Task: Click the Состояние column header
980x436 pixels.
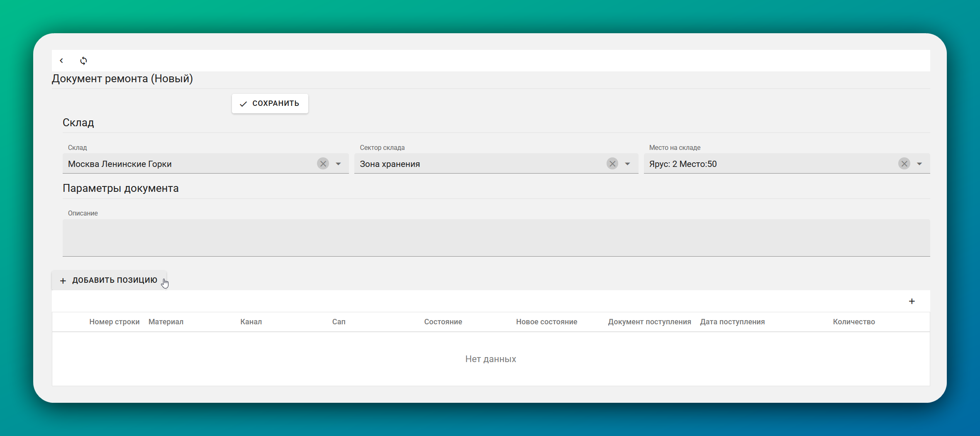Action: (443, 322)
